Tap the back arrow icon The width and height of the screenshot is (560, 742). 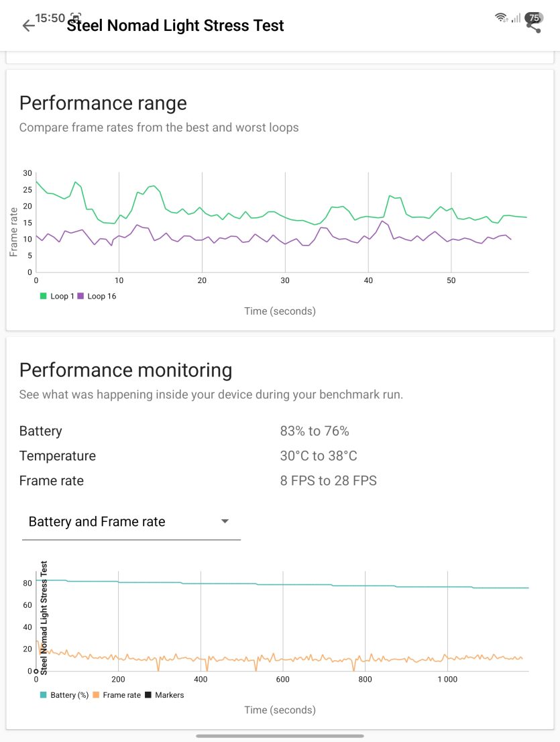(x=28, y=25)
